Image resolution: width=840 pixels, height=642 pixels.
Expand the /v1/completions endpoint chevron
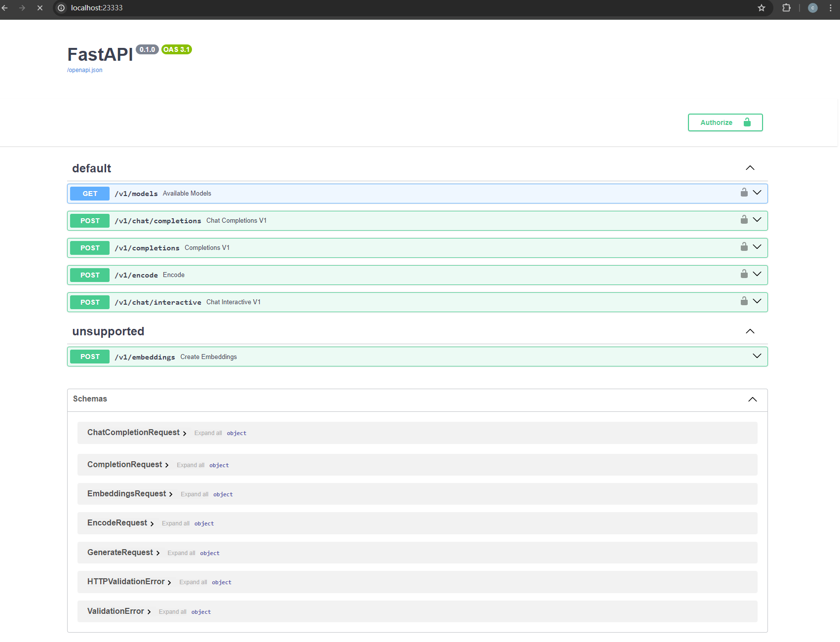[757, 247]
